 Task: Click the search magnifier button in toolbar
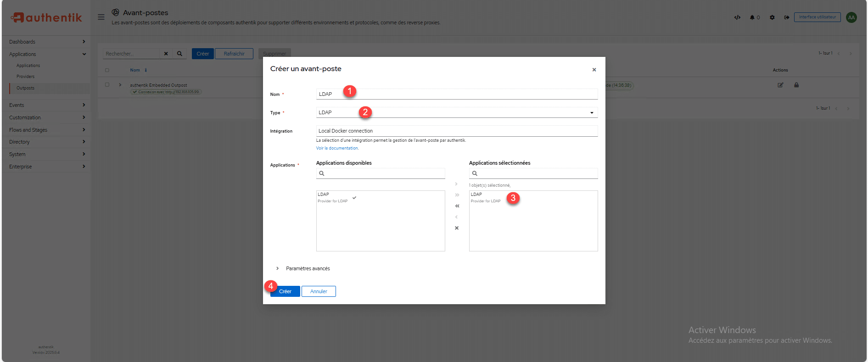tap(179, 54)
